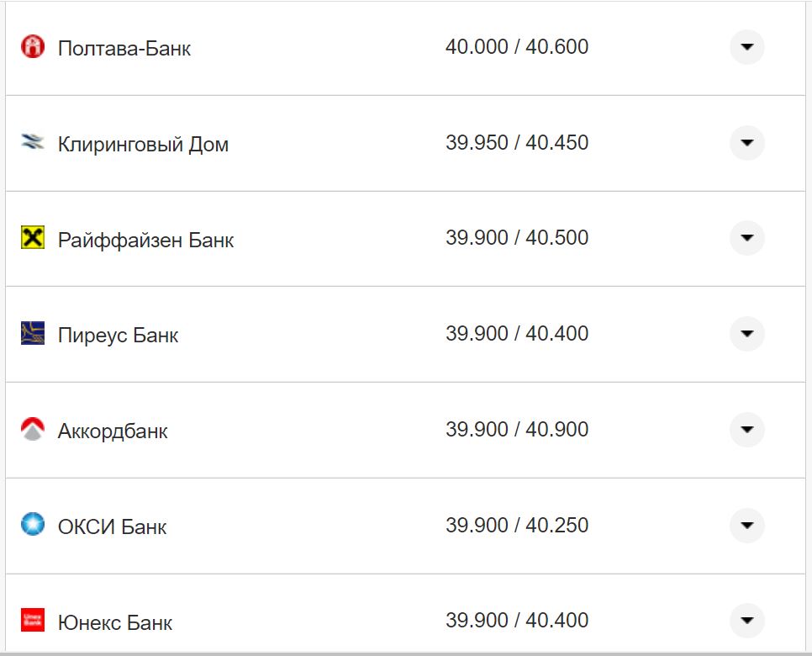The width and height of the screenshot is (812, 656).
Task: Click the red Юнекс Банк logo
Action: click(x=32, y=620)
